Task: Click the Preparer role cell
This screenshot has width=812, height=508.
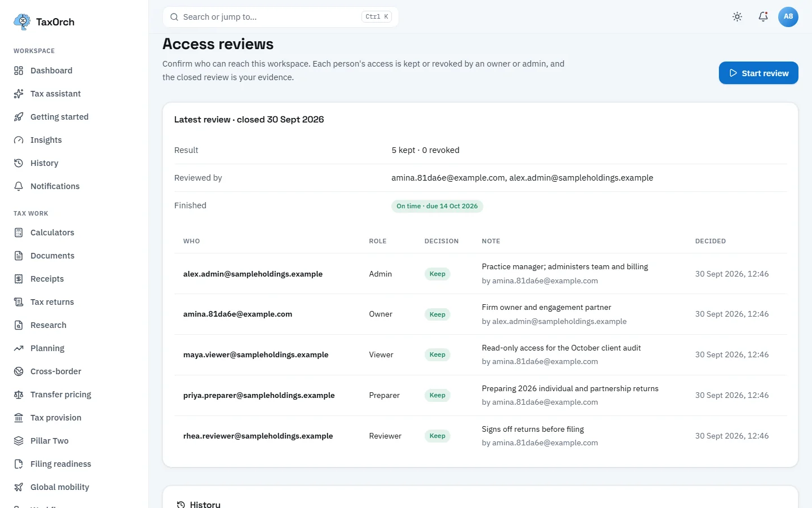Action: click(385, 396)
